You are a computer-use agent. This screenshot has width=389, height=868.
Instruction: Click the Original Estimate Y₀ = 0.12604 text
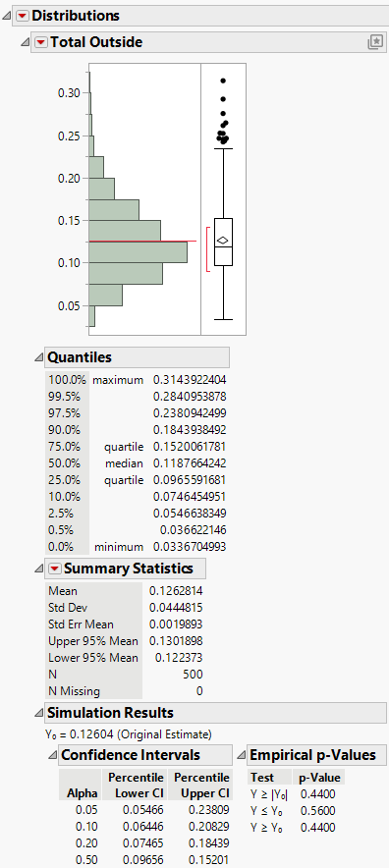[x=129, y=734]
